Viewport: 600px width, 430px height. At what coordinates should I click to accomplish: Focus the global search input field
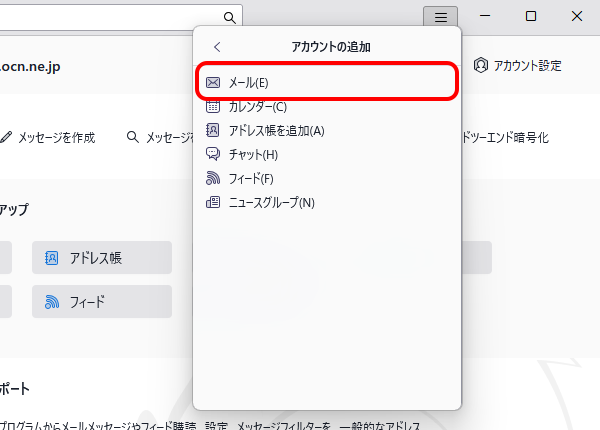[111, 18]
